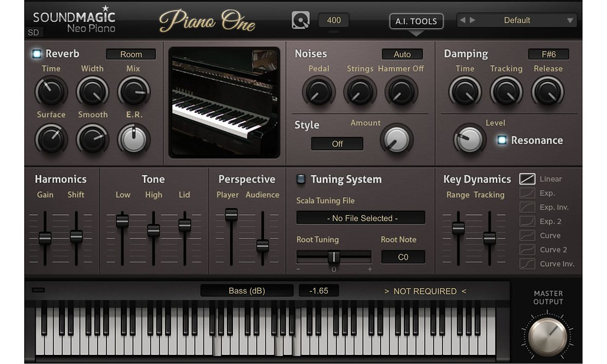Click the Perspective Player fader
The height and width of the screenshot is (364, 607).
[231, 214]
